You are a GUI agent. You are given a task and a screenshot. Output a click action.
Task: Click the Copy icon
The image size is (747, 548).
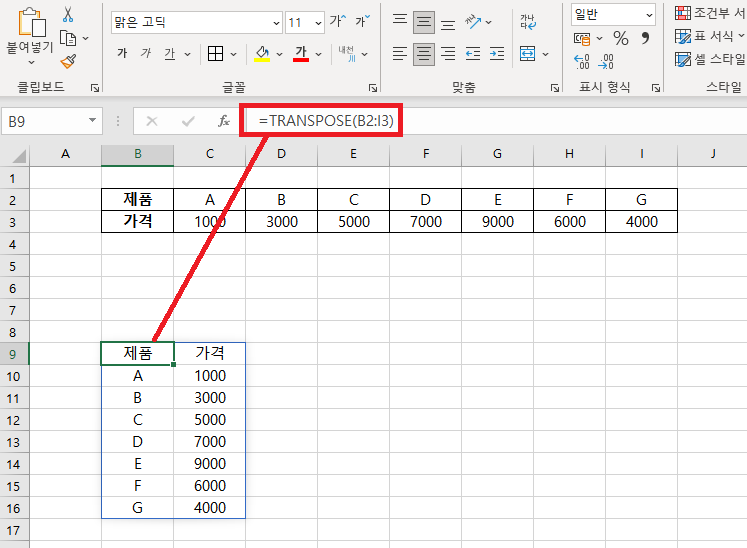(68, 38)
